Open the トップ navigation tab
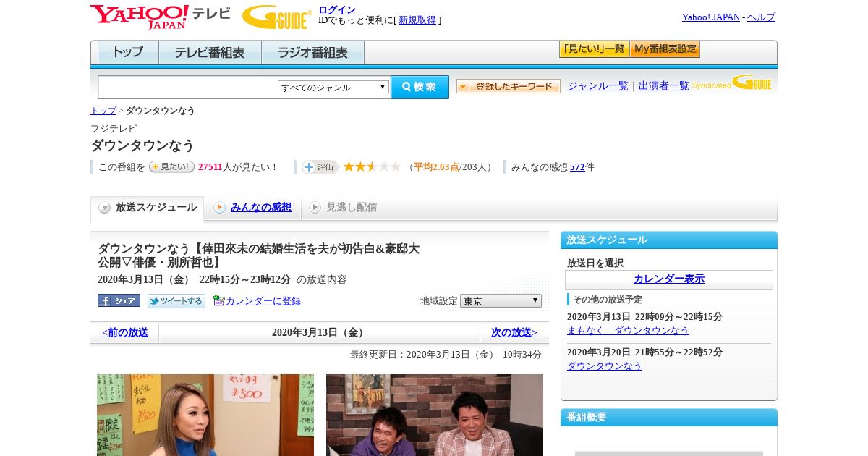 point(128,52)
